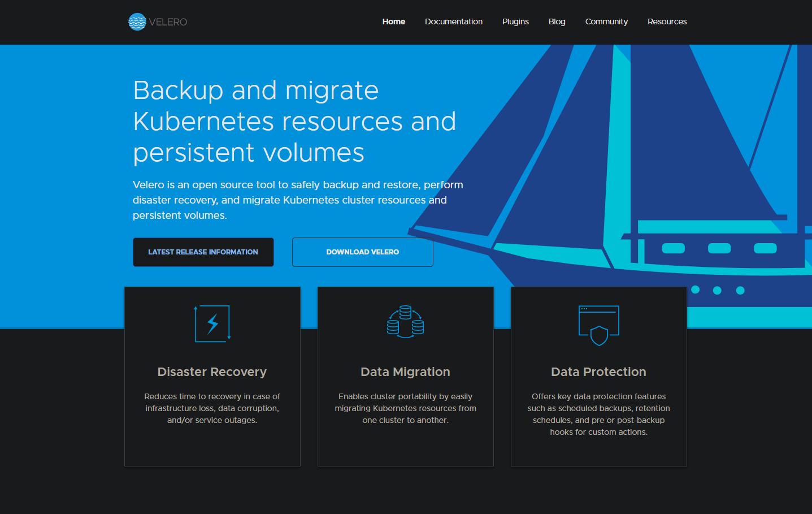Click the VELERO brand name text

point(168,22)
